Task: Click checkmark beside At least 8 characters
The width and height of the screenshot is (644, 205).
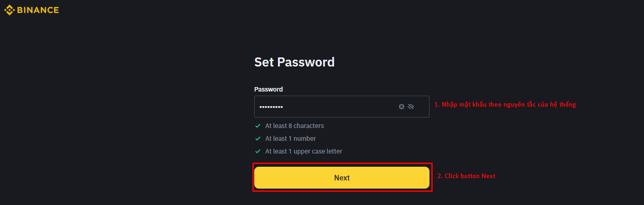Action: (258, 126)
